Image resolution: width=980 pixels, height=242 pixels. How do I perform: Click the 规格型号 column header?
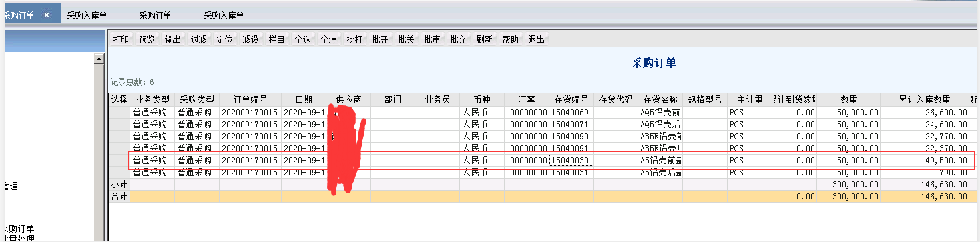[705, 99]
